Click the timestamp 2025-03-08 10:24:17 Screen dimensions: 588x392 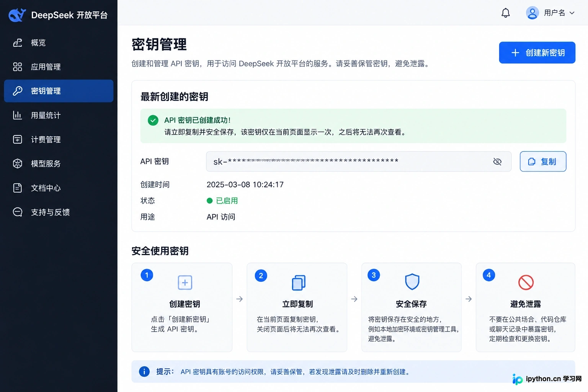coord(245,185)
